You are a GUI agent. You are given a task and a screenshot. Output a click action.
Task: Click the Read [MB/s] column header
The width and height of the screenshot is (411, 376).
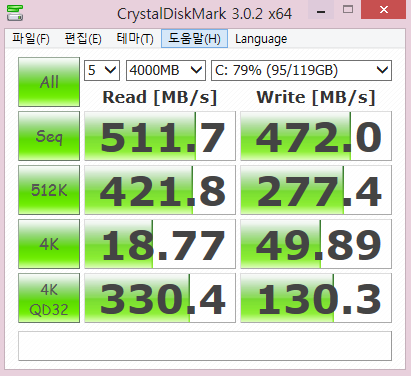[160, 97]
